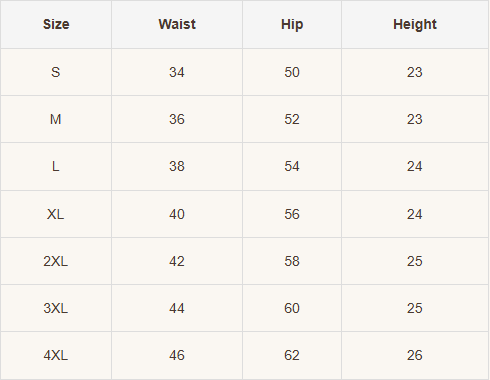
Task: Click the Hip column header
Action: 292,24
